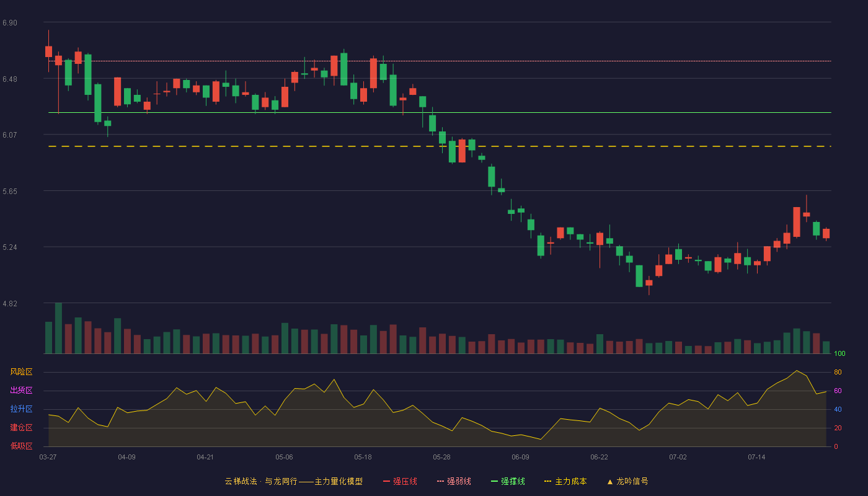Click the white horizontal support line

point(440,113)
